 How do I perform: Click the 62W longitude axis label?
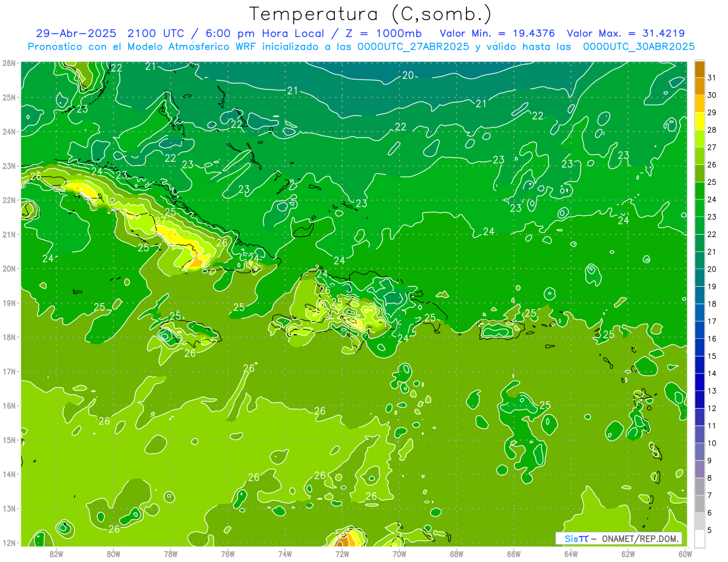628,553
